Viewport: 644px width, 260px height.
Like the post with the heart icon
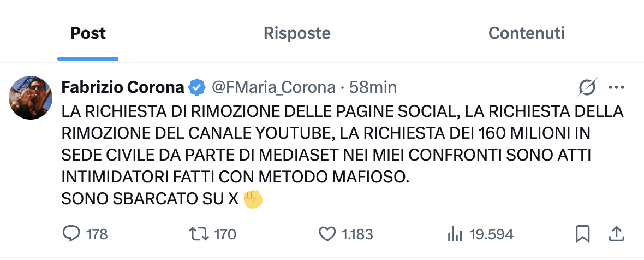(x=327, y=234)
